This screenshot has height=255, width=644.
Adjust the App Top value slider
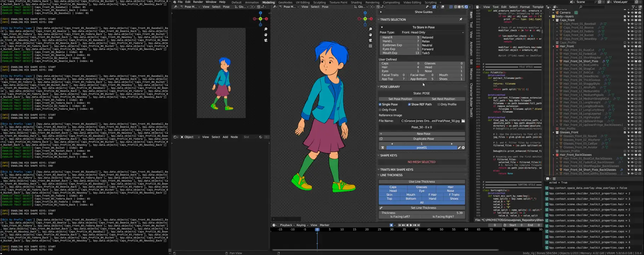(x=393, y=79)
